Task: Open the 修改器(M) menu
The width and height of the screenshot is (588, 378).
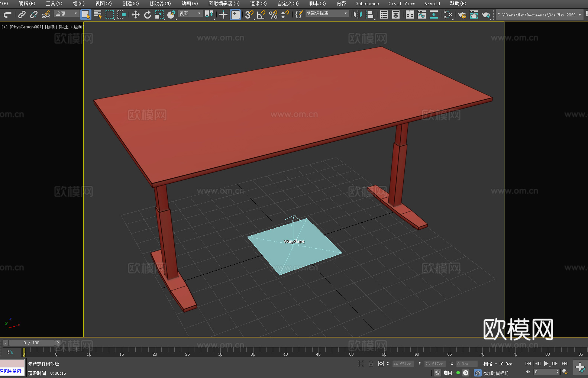Action: (160, 3)
